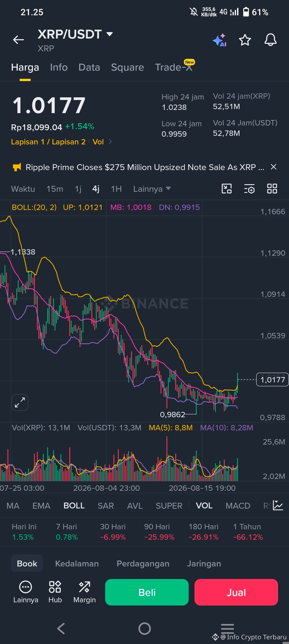The height and width of the screenshot is (644, 289).
Task: Tap Android back navigation button
Action: coord(61,628)
